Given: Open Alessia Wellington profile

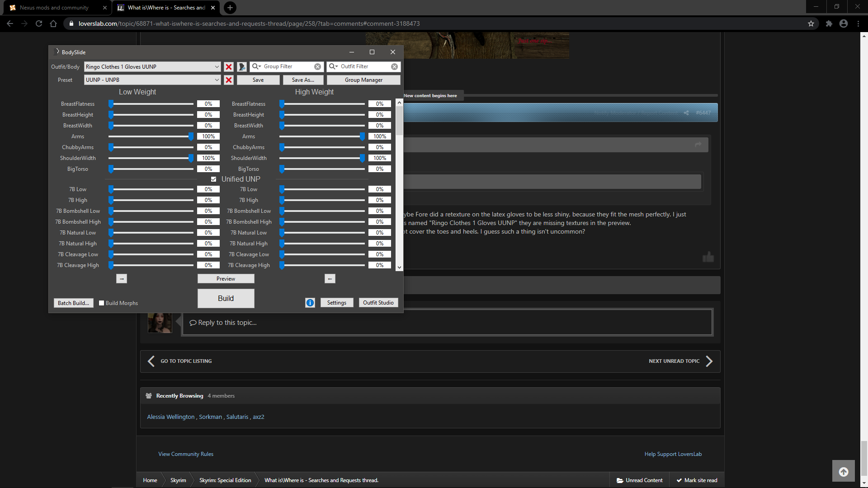Looking at the screenshot, I should (171, 417).
